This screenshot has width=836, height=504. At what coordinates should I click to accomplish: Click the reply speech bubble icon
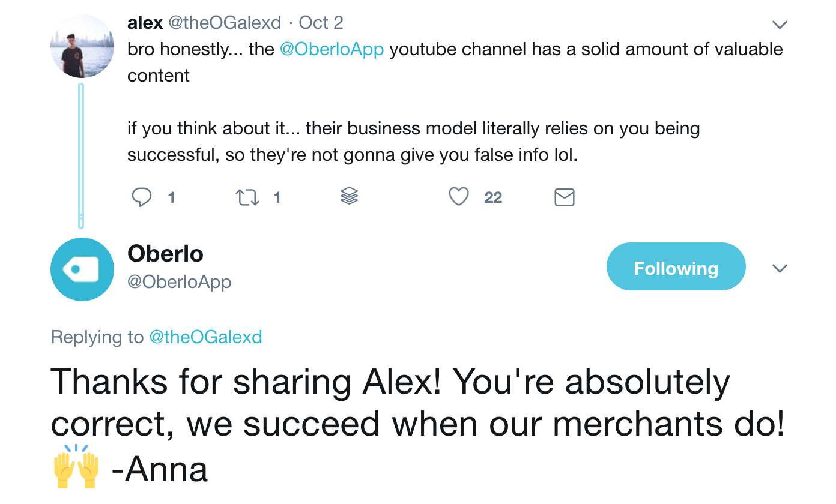[x=142, y=197]
